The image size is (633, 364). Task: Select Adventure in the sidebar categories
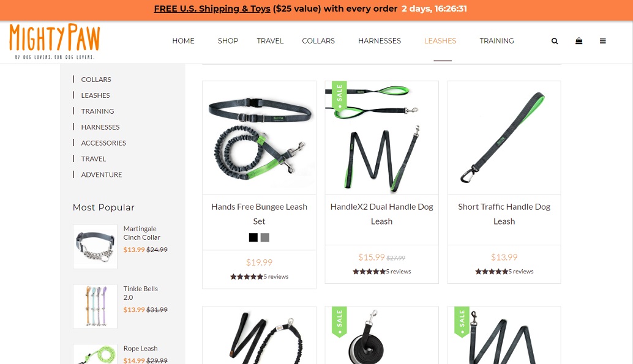point(102,175)
